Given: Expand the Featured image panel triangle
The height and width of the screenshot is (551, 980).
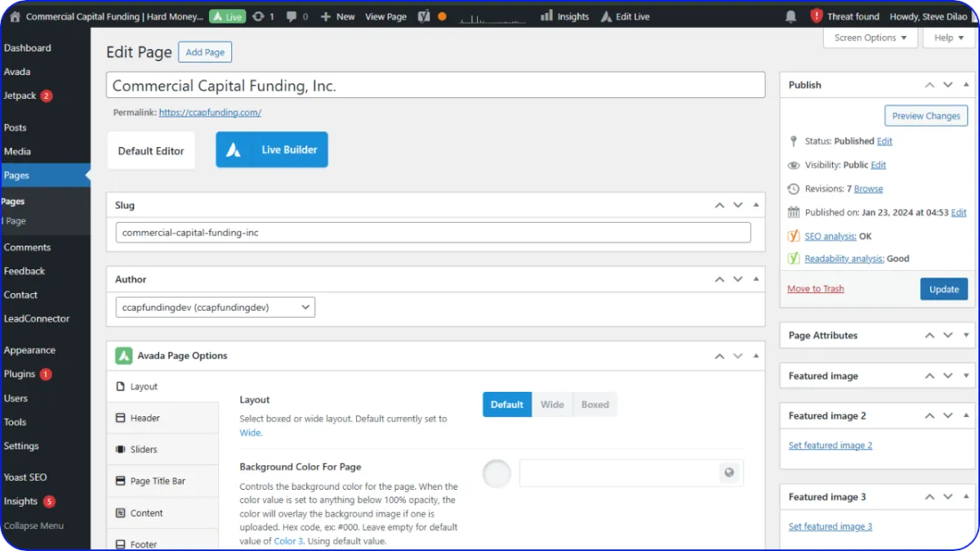Looking at the screenshot, I should (966, 376).
